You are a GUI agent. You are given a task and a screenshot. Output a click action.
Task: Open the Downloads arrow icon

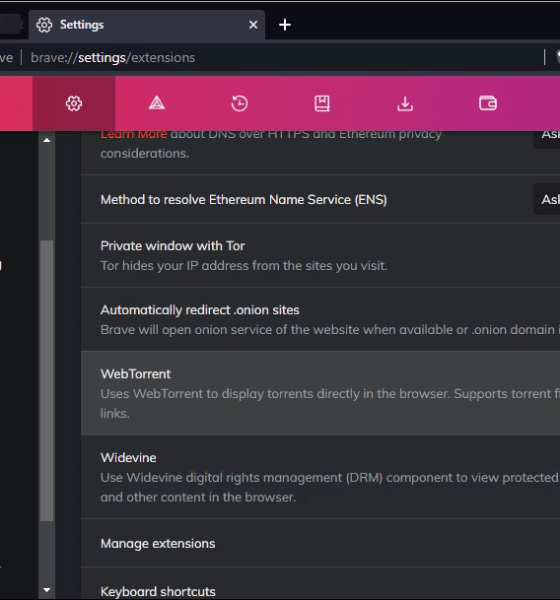(x=405, y=103)
